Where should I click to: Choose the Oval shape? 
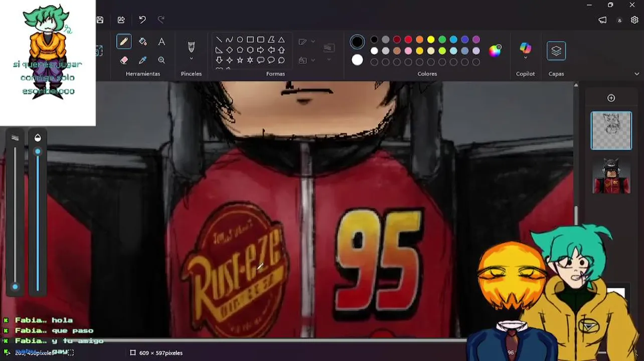pos(240,40)
